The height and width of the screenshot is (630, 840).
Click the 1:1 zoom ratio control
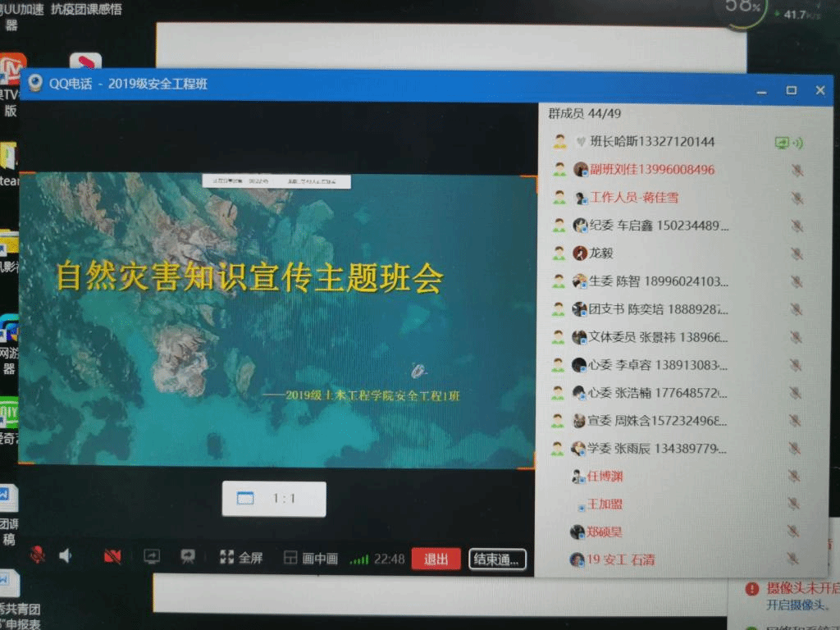pos(274,499)
